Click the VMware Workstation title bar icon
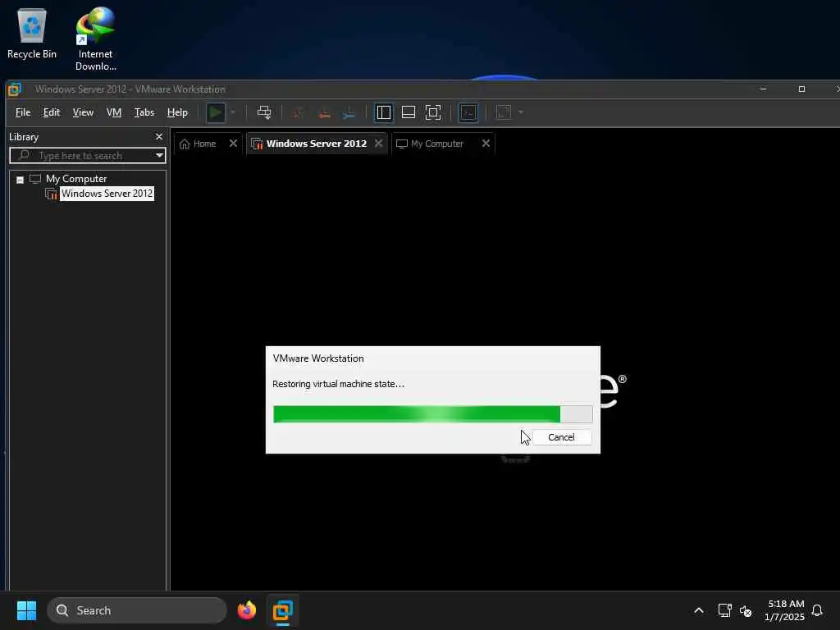Viewport: 840px width, 630px height. [x=15, y=89]
